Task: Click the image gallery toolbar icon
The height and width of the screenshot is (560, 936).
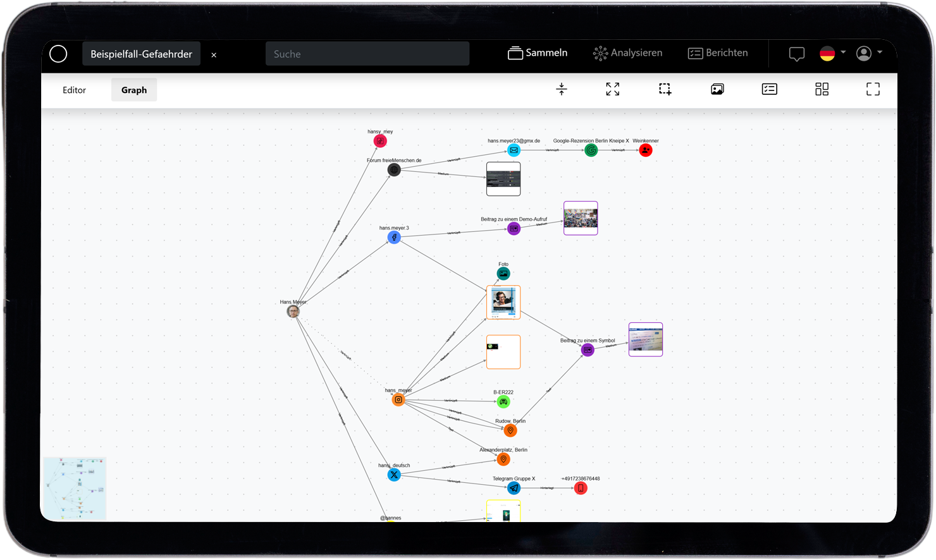Action: [x=717, y=89]
